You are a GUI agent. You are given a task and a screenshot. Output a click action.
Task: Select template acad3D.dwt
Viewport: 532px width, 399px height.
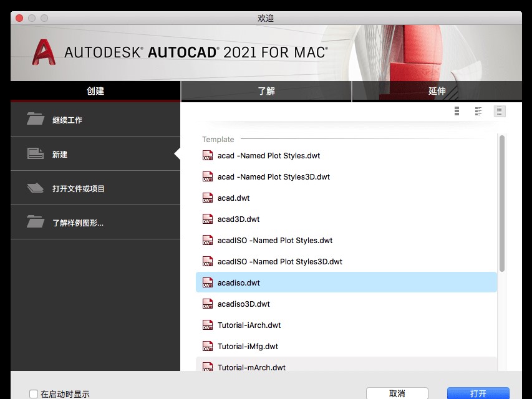coord(346,219)
